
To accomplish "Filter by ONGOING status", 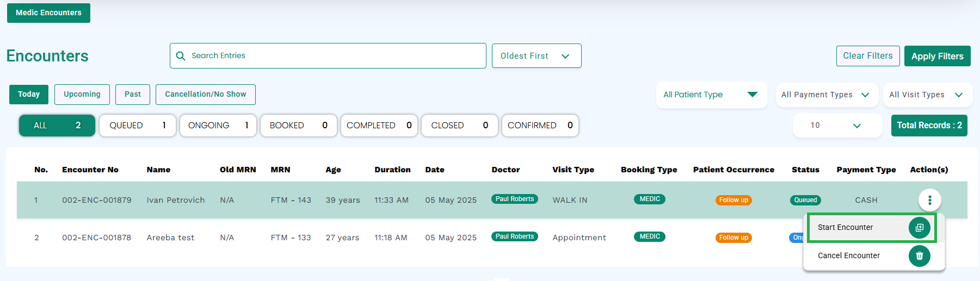I will 218,126.
